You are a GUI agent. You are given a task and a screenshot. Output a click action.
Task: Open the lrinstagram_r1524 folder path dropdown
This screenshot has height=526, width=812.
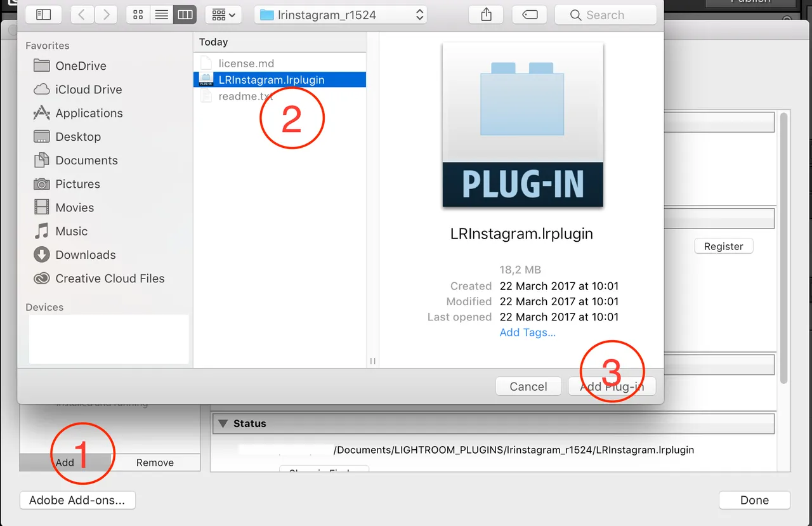click(341, 15)
